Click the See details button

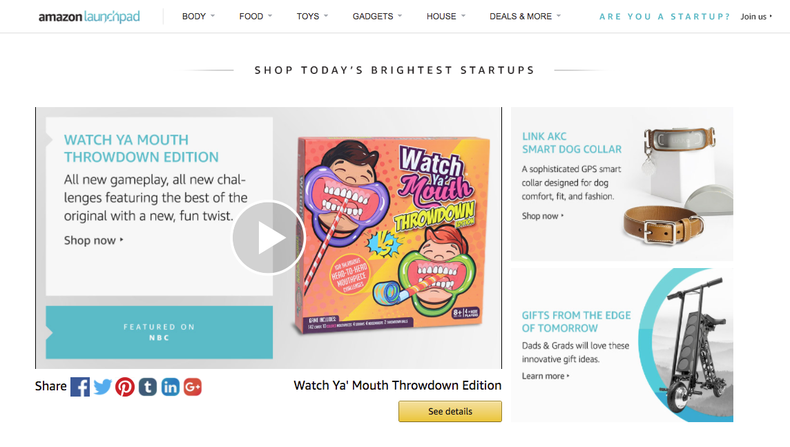click(x=450, y=411)
